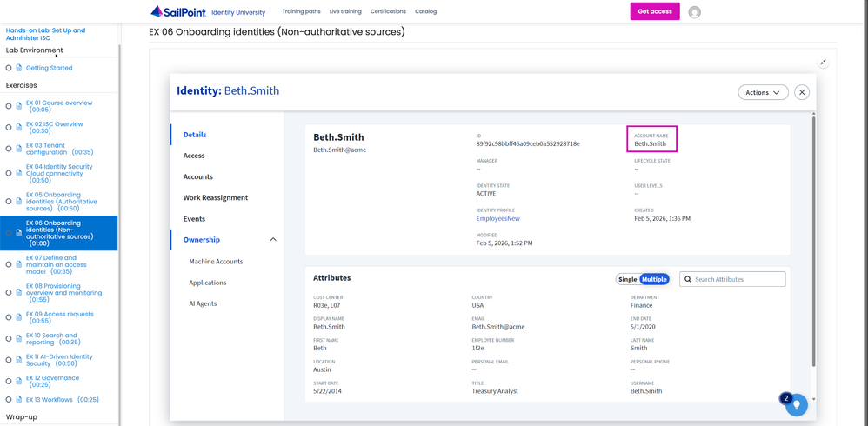Open Machine Accounts under Ownership
Screen dimensions: 868x426
pos(216,261)
